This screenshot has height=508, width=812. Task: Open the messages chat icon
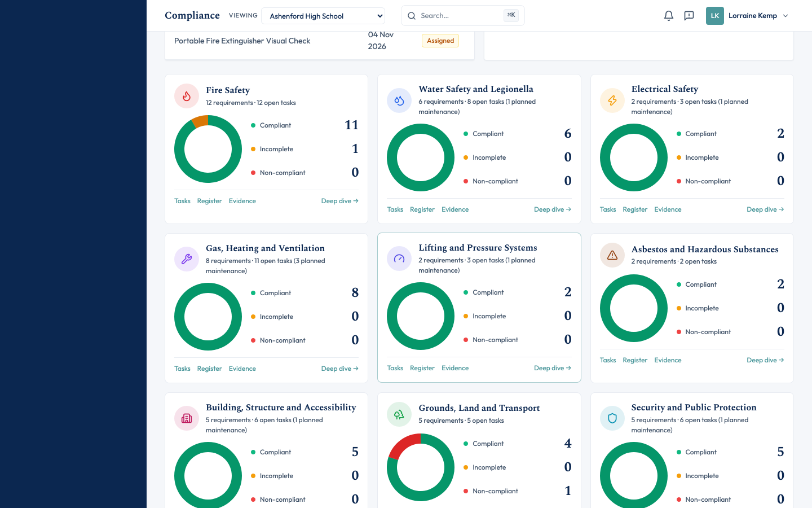(689, 16)
